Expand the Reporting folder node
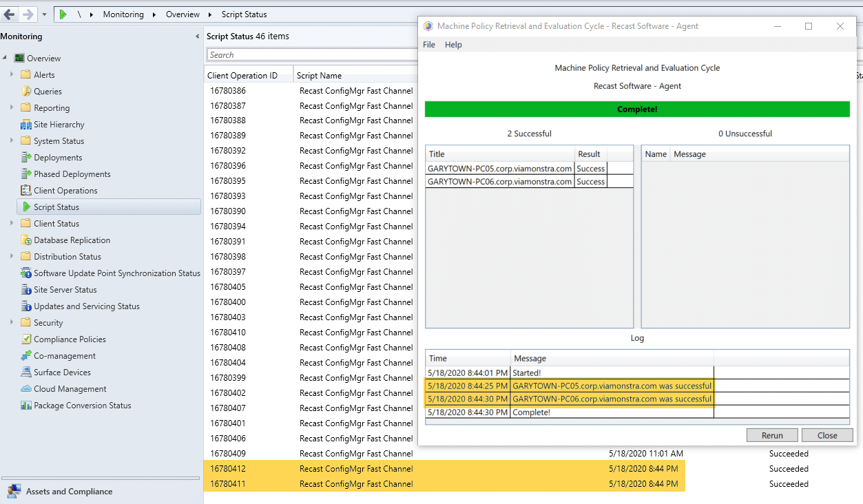Image resolution: width=863 pixels, height=504 pixels. coord(12,107)
